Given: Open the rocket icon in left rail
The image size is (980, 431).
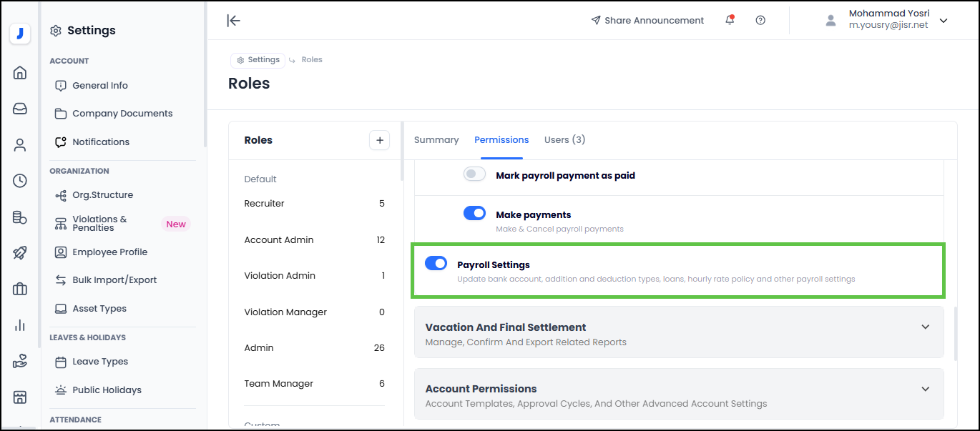Looking at the screenshot, I should [20, 253].
